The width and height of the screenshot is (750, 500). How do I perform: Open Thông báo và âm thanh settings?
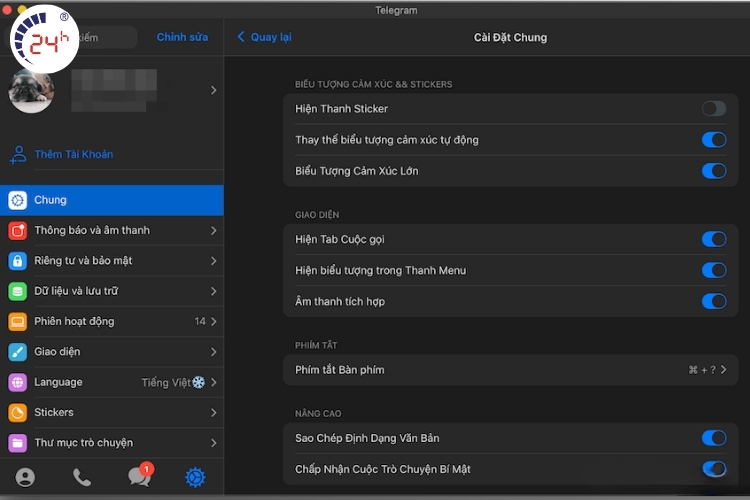click(x=112, y=231)
